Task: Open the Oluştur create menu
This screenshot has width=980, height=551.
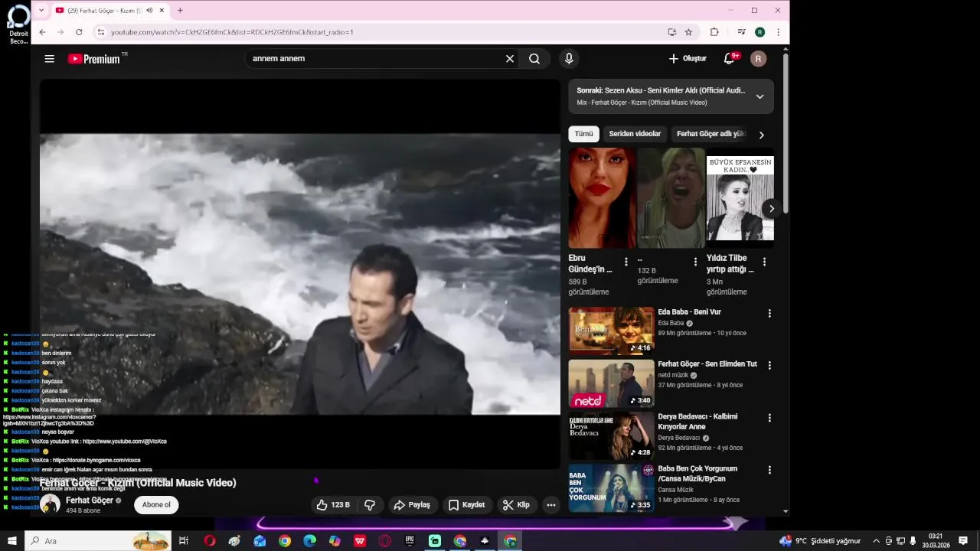Action: [688, 59]
